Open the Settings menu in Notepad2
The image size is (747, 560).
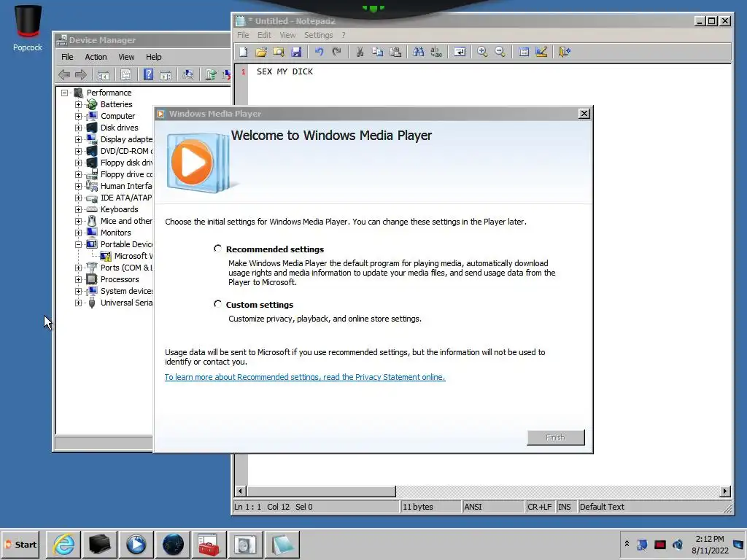(318, 35)
